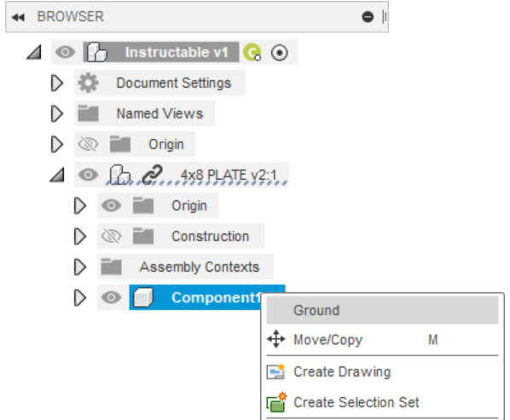
Task: Click the Create Selection Set icon
Action: click(276, 402)
